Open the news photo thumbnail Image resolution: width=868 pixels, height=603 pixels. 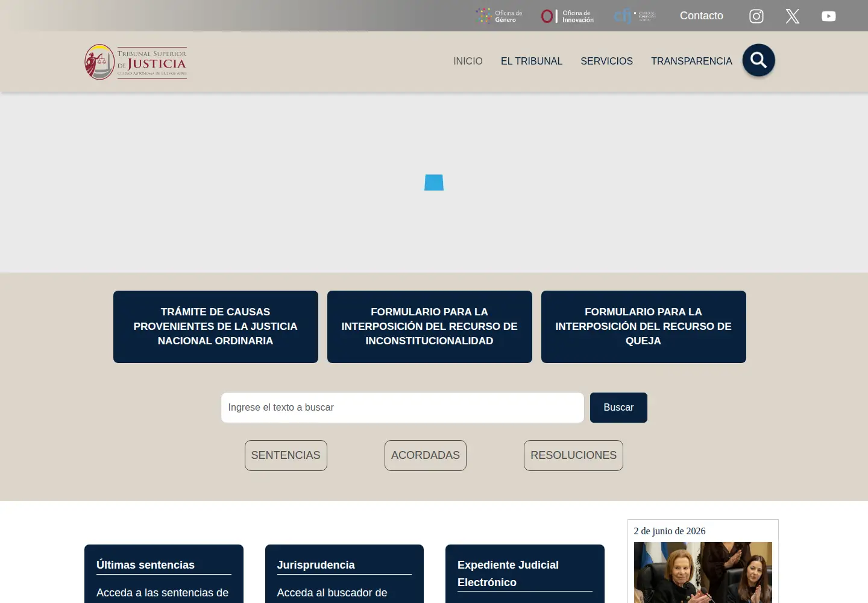703,572
